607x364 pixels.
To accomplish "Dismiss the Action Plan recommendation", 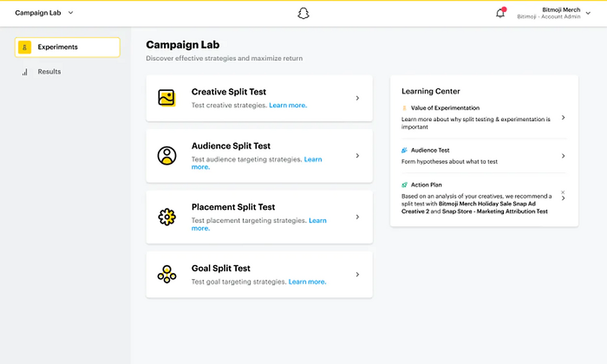I will pos(563,192).
